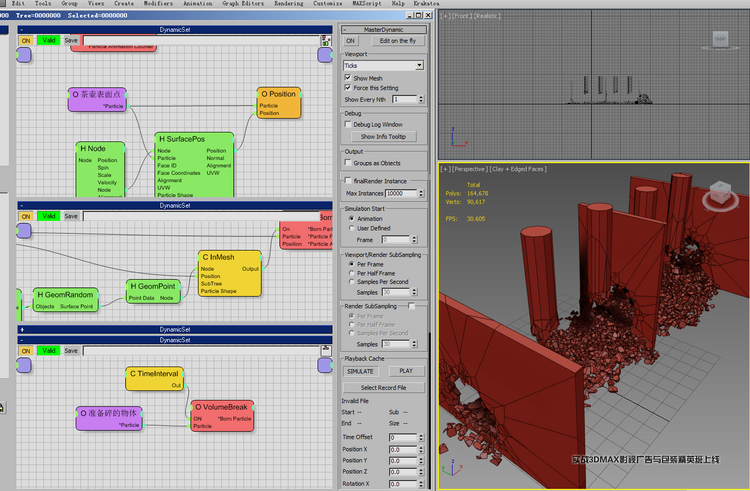The image size is (750, 491).
Task: Open the Modifiers menu
Action: point(158,3)
